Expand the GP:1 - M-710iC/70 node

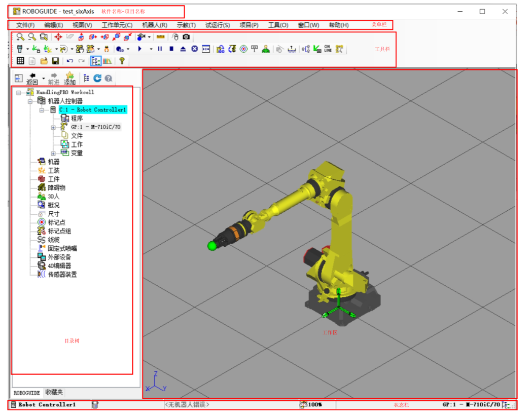coord(53,127)
